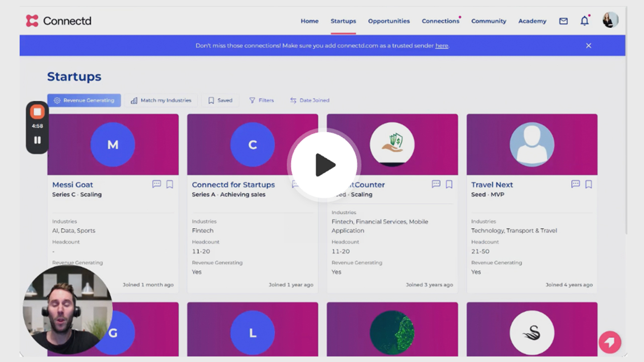Click the Startups page heading
644x362 pixels.
tap(74, 76)
